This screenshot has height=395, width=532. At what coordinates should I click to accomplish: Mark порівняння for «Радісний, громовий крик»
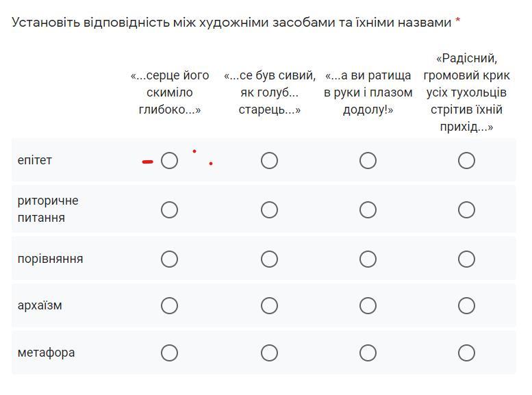(x=466, y=259)
